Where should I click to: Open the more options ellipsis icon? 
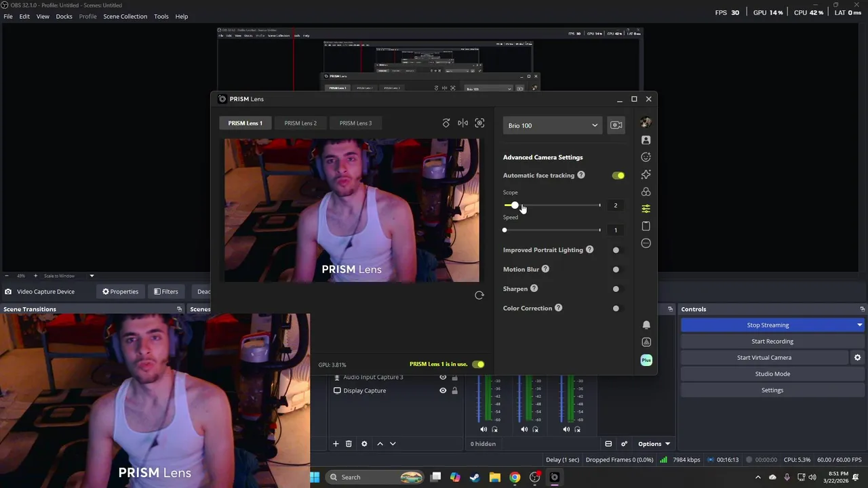tap(646, 243)
